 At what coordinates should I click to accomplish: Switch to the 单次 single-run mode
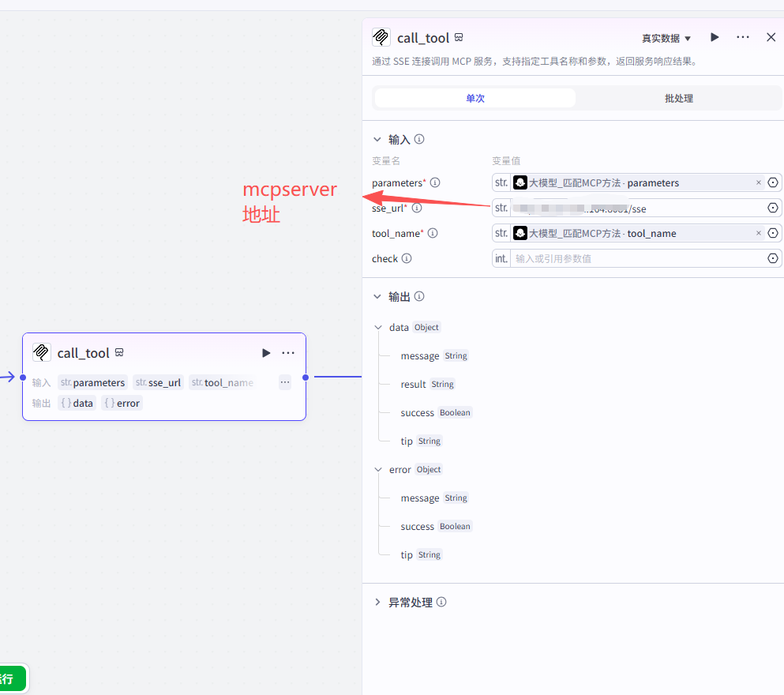click(475, 98)
